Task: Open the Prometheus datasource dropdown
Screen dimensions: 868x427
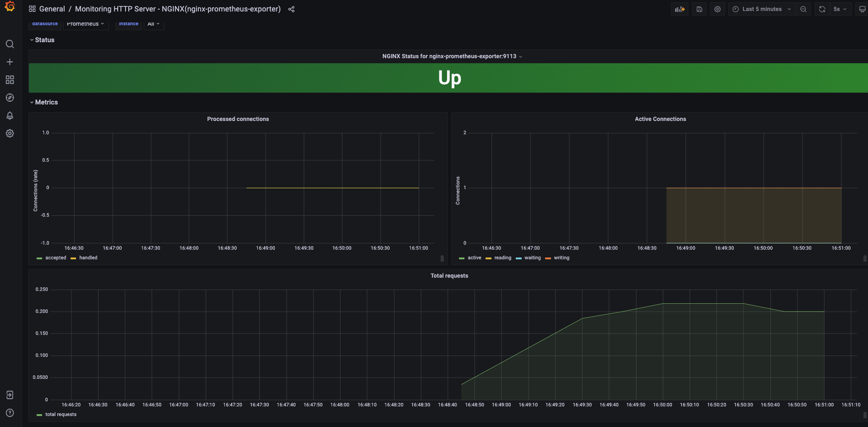Action: click(86, 24)
